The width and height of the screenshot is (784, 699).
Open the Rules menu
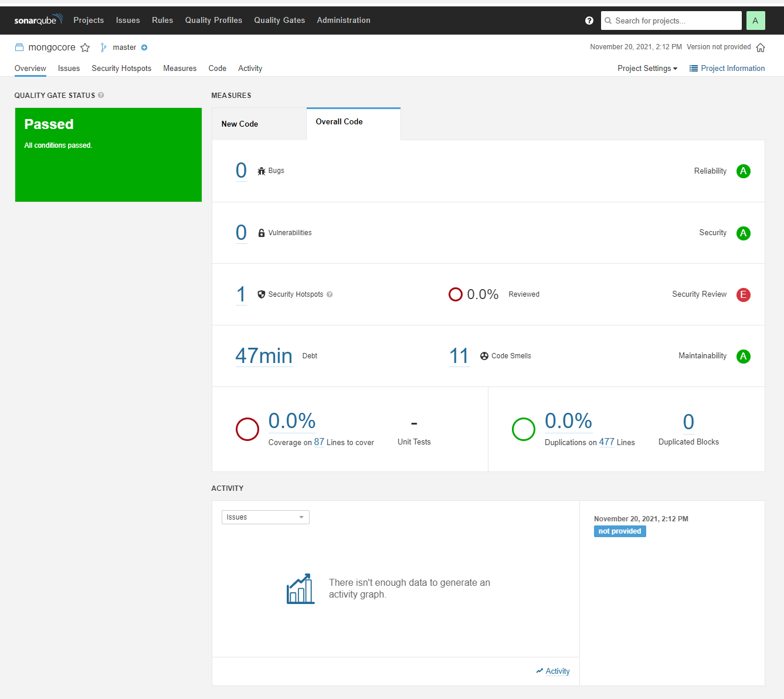pyautogui.click(x=162, y=20)
